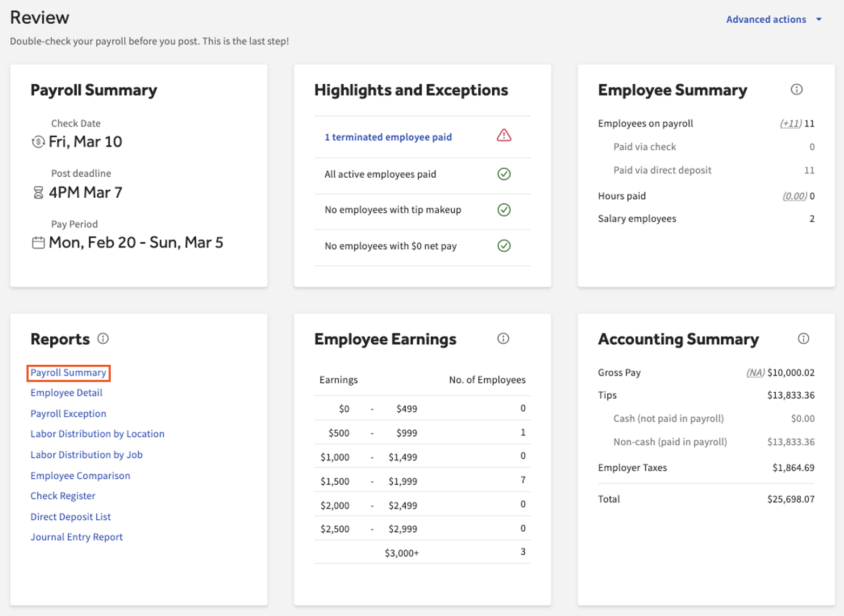844x616 pixels.
Task: Click the hourglass icon beside the Post deadline
Action: pyautogui.click(x=37, y=192)
